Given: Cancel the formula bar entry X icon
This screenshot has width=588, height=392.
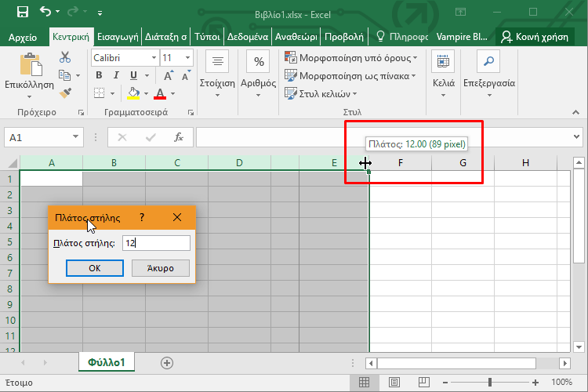Looking at the screenshot, I should (122, 137).
